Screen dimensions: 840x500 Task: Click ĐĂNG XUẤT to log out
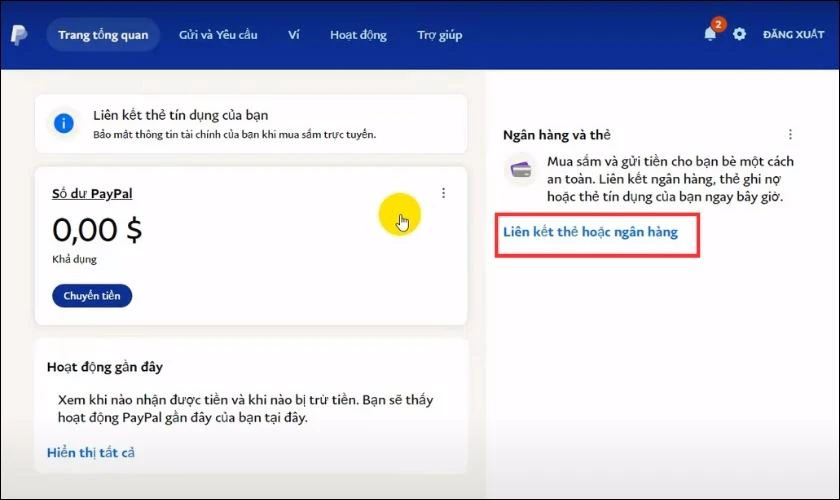pos(793,34)
